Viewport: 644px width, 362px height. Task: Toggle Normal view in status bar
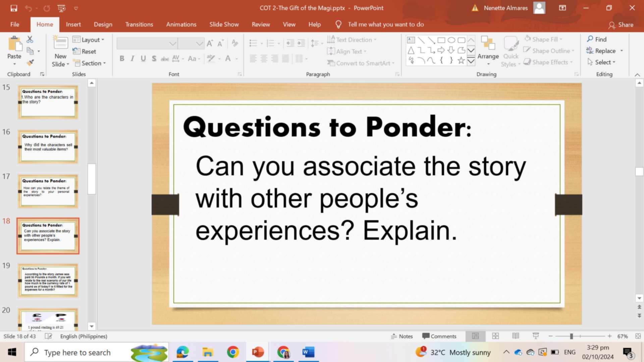[475, 336]
